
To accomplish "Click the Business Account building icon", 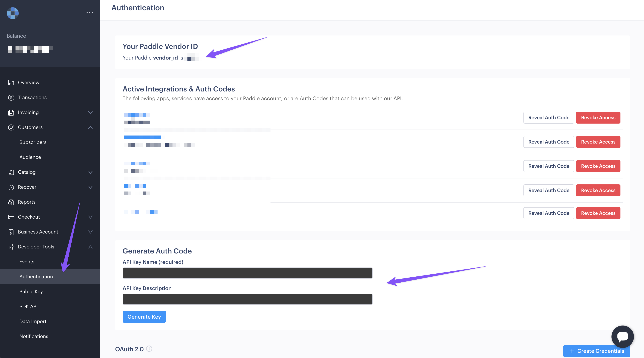I will 11,232.
